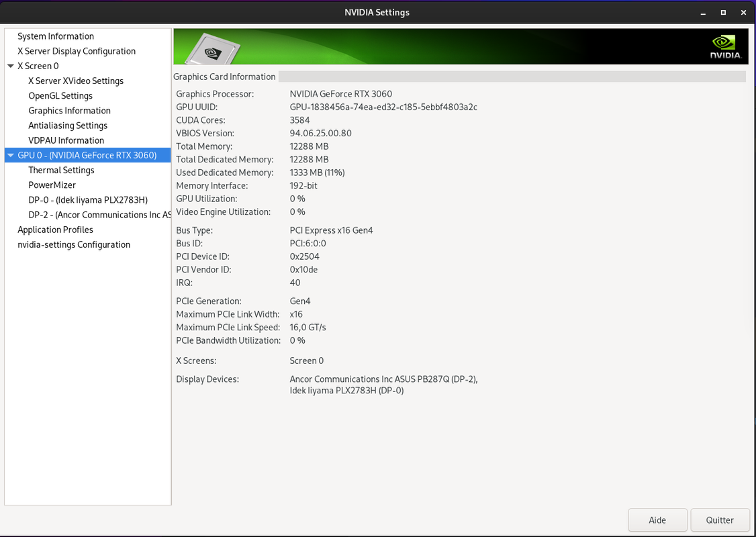Click VBIOS Version value 94.06.25.00.80

coord(321,133)
